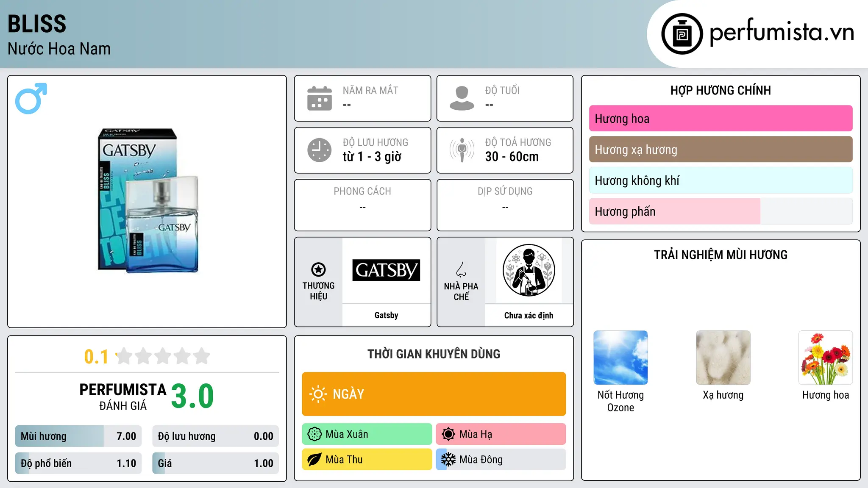Image resolution: width=868 pixels, height=488 pixels.
Task: Click the light blue Hương không khí bar
Action: coord(721,180)
